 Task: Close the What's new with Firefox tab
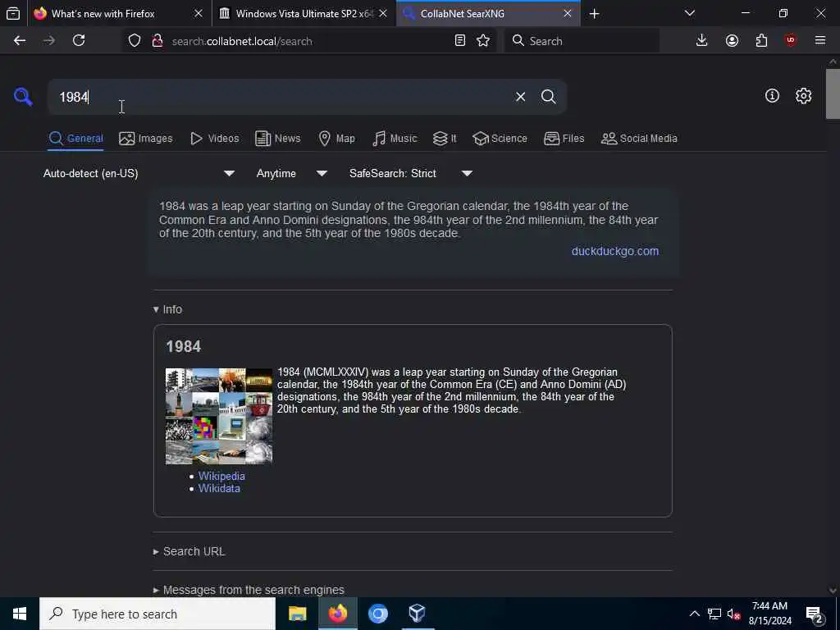[199, 13]
